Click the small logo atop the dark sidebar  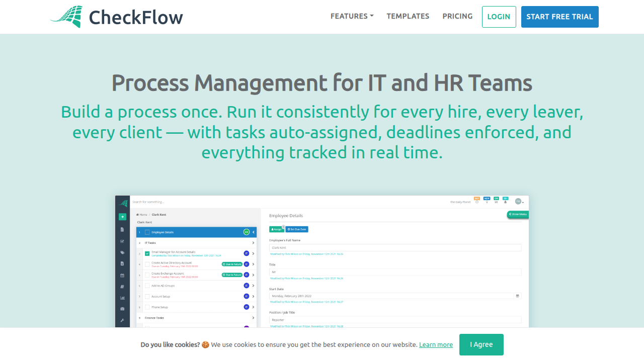(x=122, y=203)
